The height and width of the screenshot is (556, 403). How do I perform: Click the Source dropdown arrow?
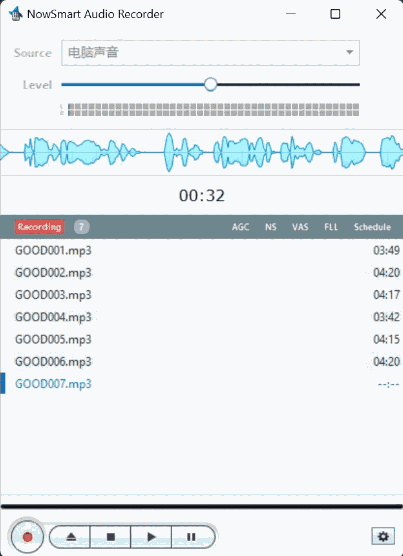point(349,52)
